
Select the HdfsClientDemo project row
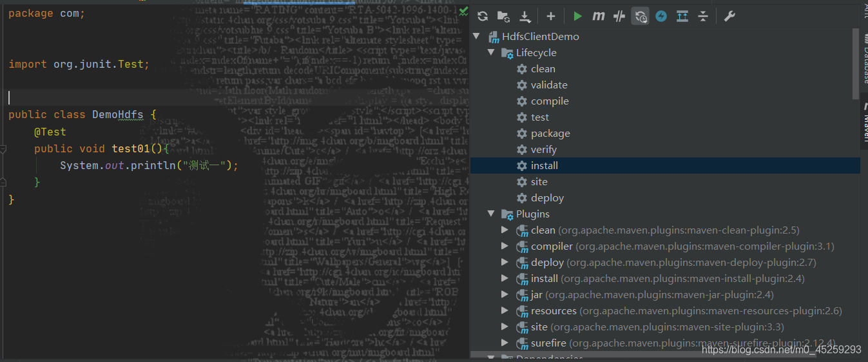pyautogui.click(x=665, y=36)
